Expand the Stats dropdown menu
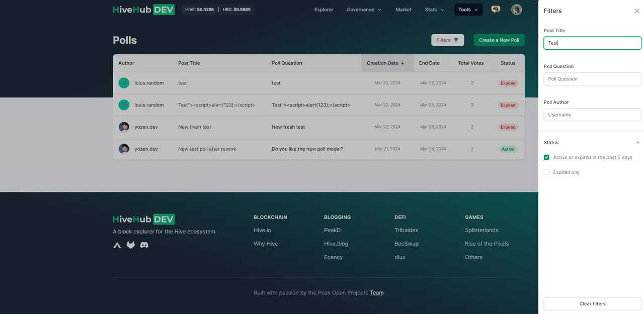The height and width of the screenshot is (314, 644). point(434,10)
